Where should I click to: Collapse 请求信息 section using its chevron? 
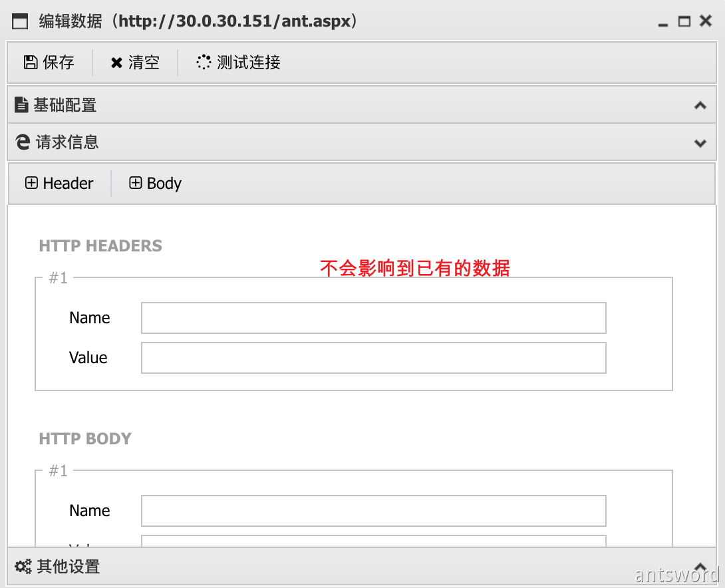700,142
